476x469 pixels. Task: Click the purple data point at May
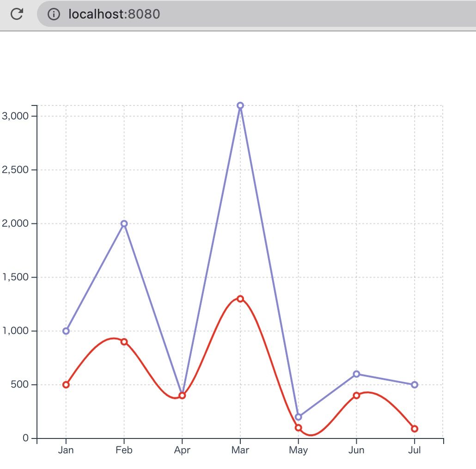point(298,417)
